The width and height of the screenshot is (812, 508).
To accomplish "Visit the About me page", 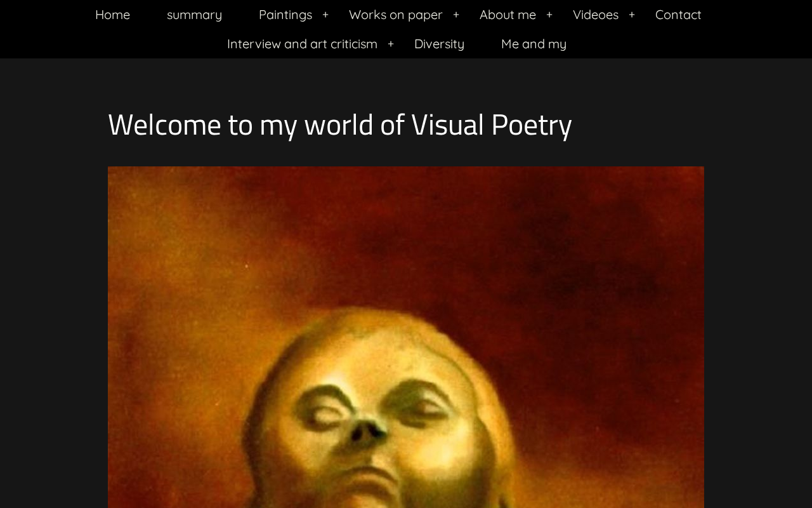I will pos(507,15).
